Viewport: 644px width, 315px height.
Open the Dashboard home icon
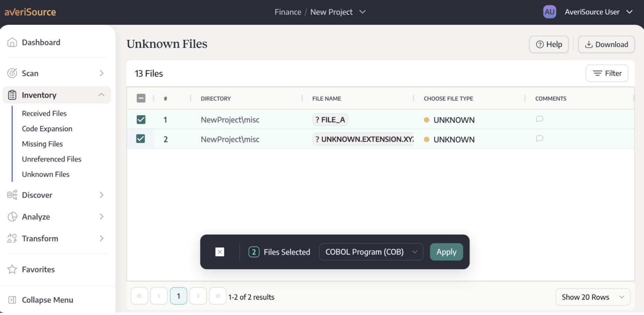(x=12, y=42)
